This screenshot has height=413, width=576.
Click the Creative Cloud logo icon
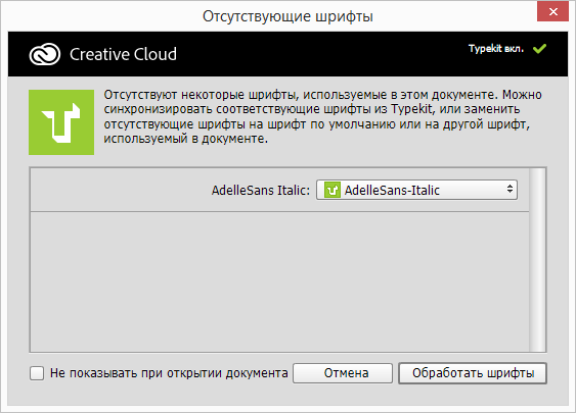click(x=44, y=54)
